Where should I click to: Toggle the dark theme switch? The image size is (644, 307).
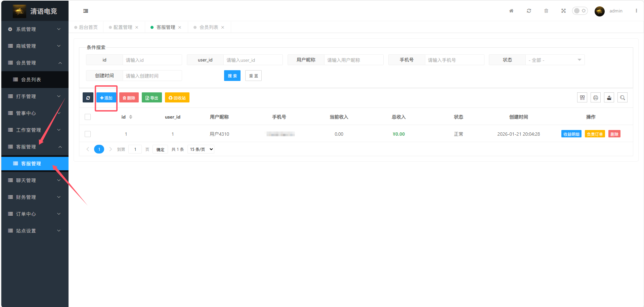pos(580,11)
